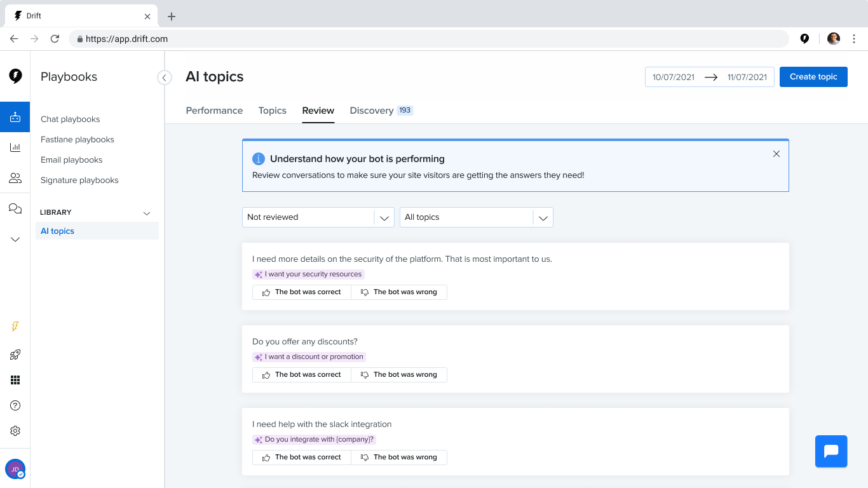
Task: Click the yellow lightning bolt sidebar icon
Action: (15, 327)
